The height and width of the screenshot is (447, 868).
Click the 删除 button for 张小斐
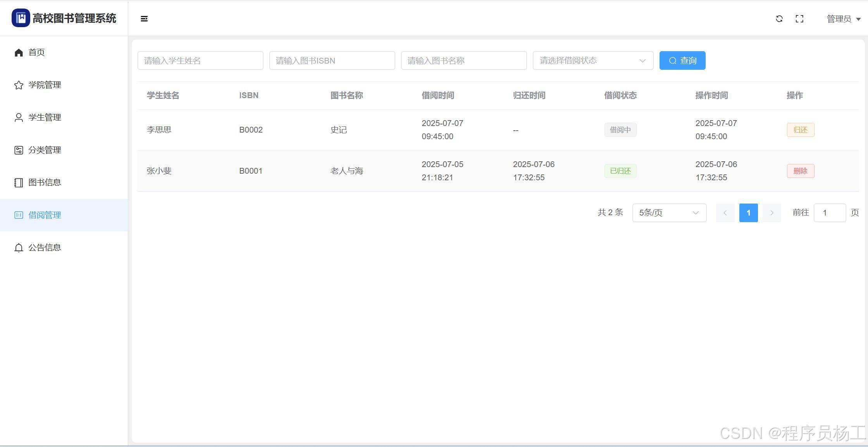pos(800,171)
